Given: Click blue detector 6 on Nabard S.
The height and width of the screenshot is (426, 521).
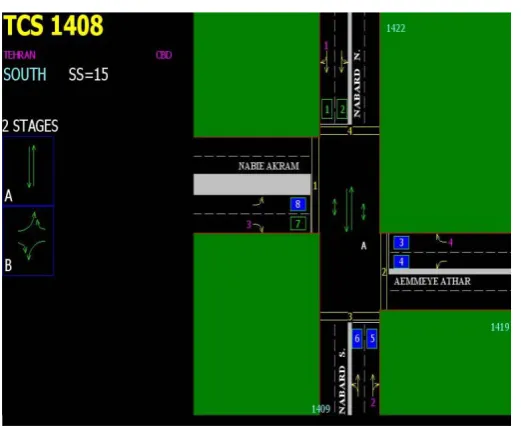Looking at the screenshot, I should 357,339.
